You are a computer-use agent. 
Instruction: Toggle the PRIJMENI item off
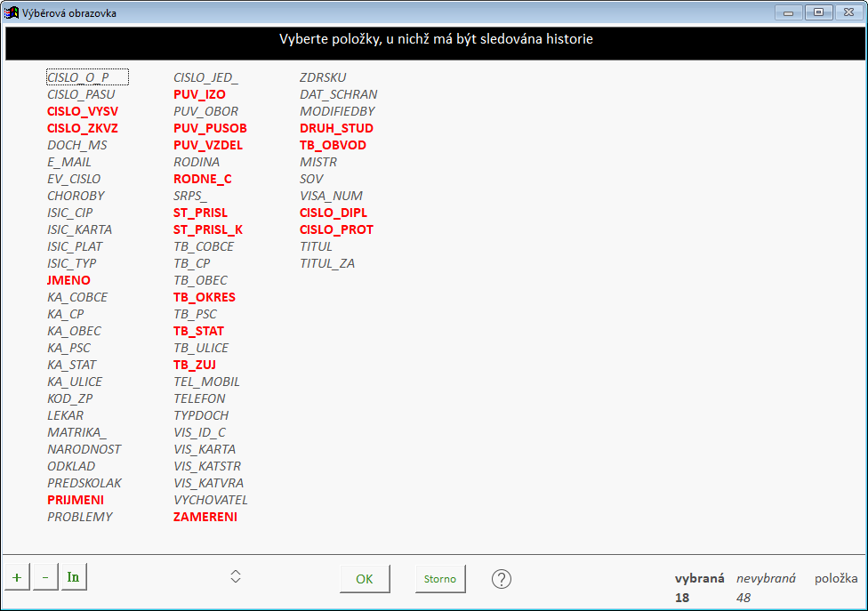pyautogui.click(x=76, y=500)
